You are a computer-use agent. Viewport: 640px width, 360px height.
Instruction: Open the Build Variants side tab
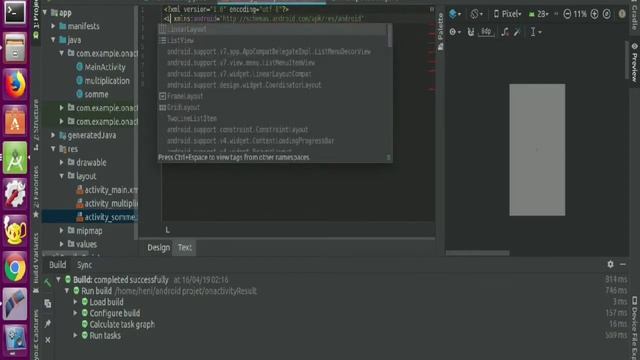click(36, 262)
